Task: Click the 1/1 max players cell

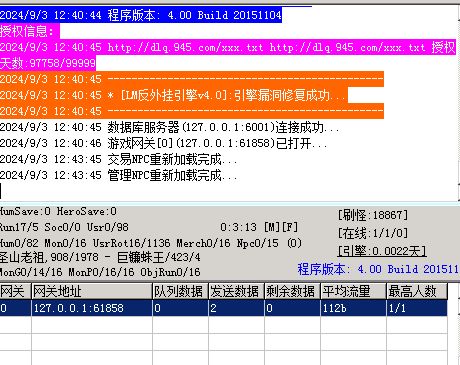Action: (417, 308)
